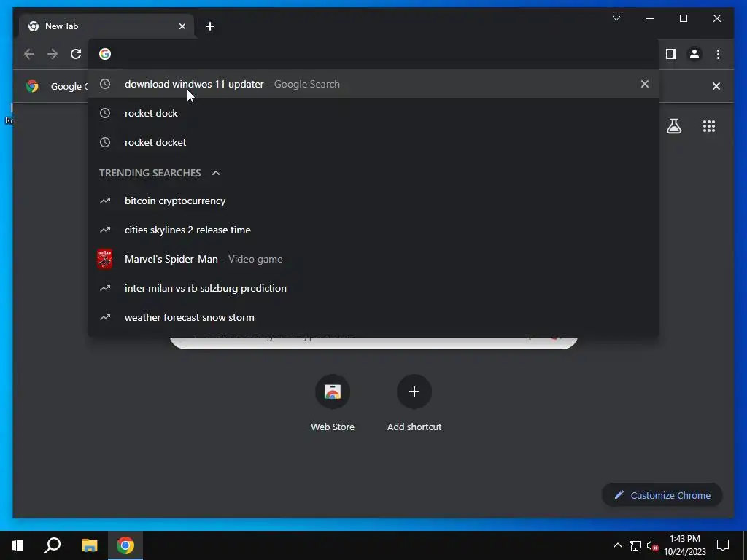This screenshot has width=747, height=560.
Task: Maximize the Chrome window
Action: point(683,18)
